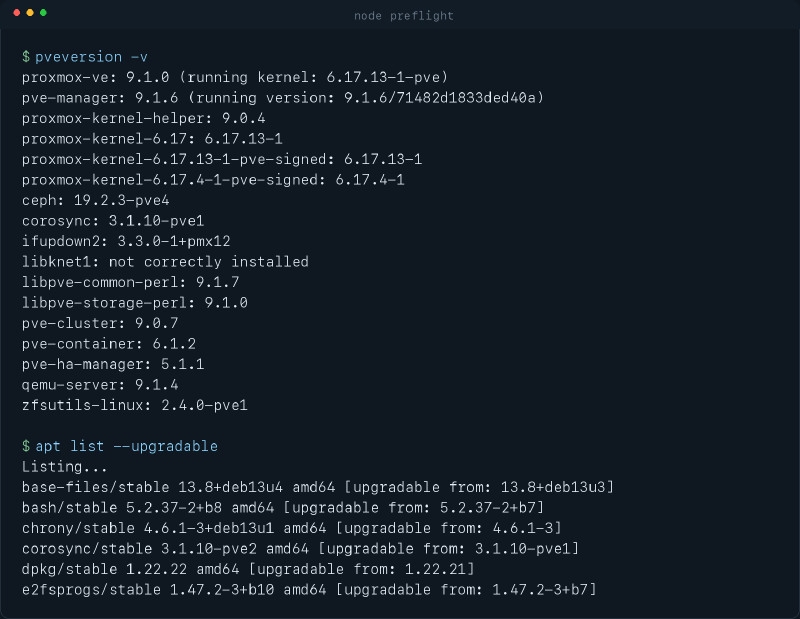Click the 'zfsutils-linux: 2.4.0-pve1' line

tap(135, 405)
